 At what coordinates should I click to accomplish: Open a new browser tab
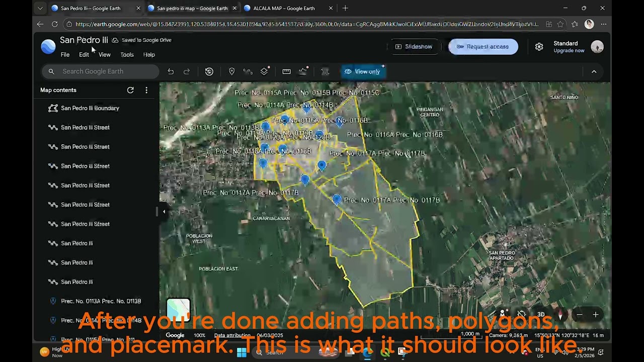click(345, 8)
